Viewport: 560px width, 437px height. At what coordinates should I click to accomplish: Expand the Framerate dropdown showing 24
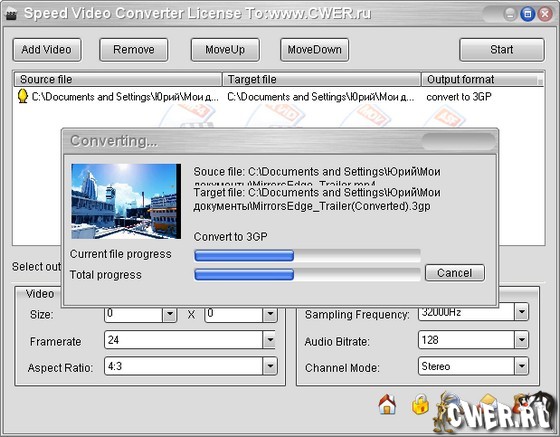coord(270,340)
